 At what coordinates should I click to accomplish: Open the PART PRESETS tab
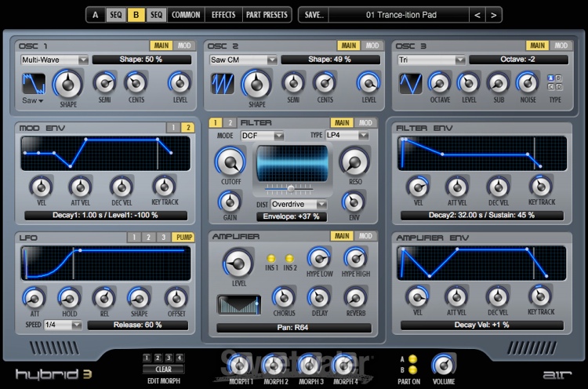(x=267, y=15)
